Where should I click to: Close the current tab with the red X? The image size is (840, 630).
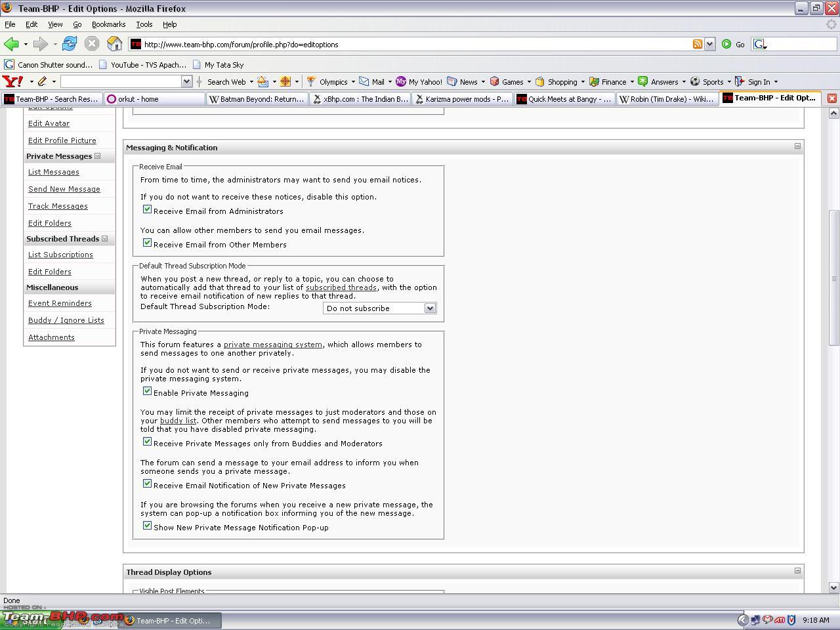tap(831, 98)
